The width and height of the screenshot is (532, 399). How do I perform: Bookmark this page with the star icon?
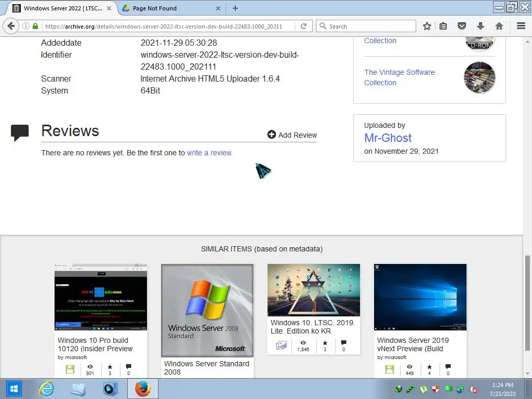pos(427,26)
